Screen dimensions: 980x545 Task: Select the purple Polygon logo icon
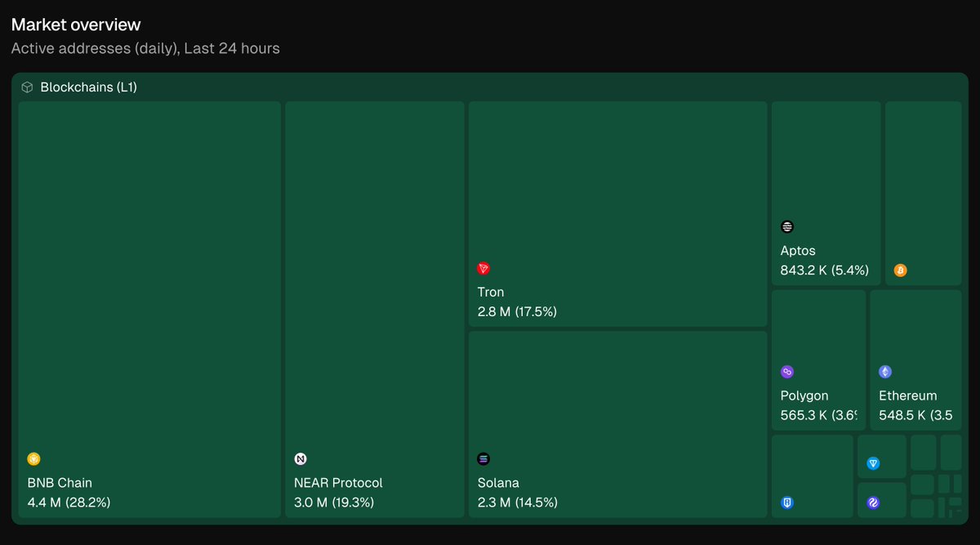[787, 372]
